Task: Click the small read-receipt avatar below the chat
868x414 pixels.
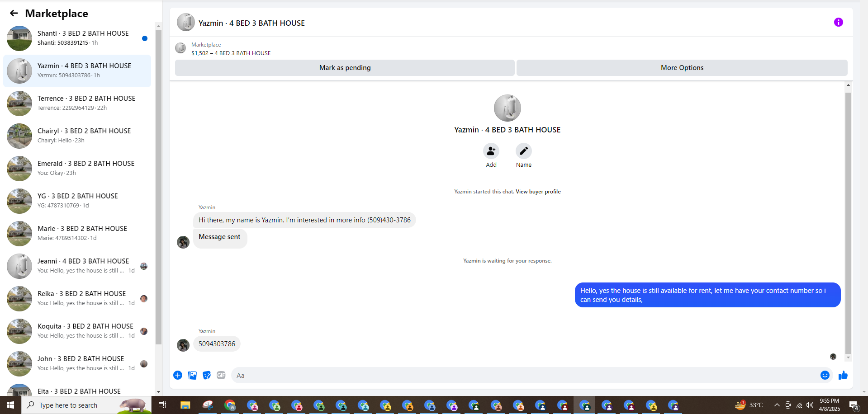Action: (x=833, y=357)
